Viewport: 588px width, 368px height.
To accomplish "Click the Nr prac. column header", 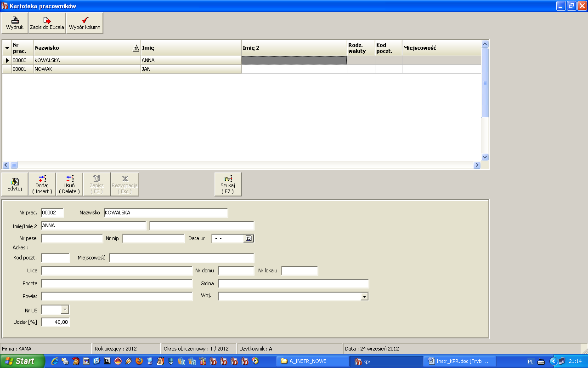I will (x=23, y=48).
